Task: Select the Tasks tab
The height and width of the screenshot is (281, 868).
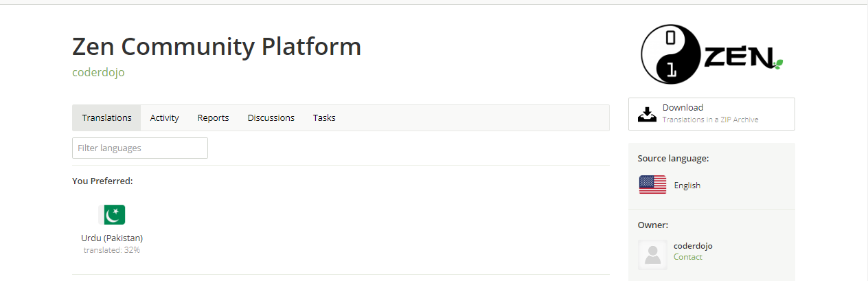Action: click(324, 118)
